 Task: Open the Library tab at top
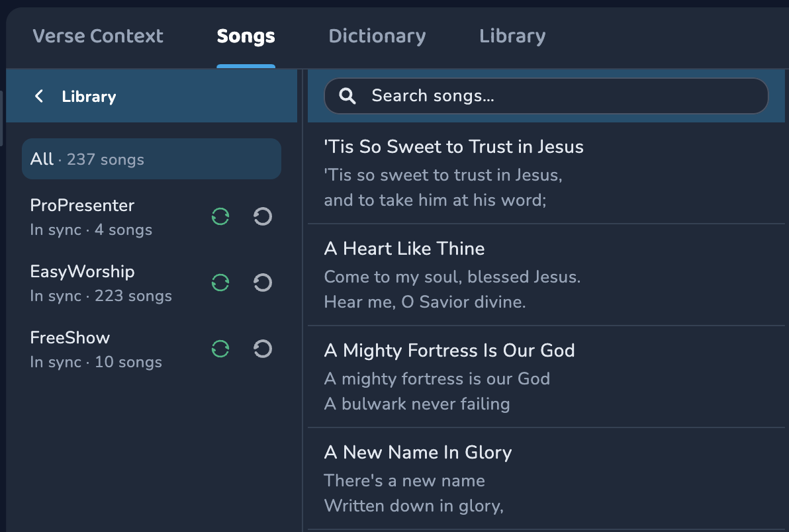(512, 36)
